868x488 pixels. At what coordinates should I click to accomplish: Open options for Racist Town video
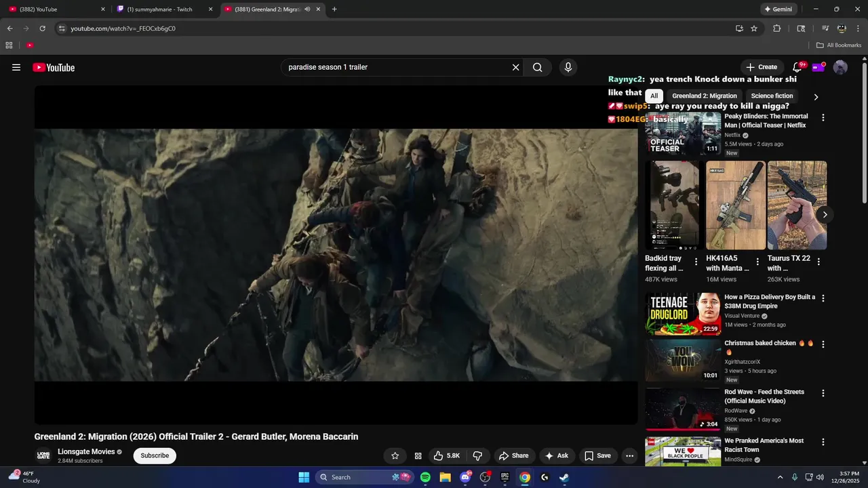823,442
